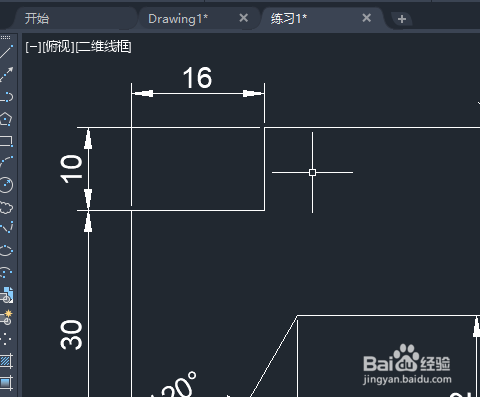Select the Elliptical Arc tool
Viewport: 480px width, 397px height.
[x=7, y=272]
